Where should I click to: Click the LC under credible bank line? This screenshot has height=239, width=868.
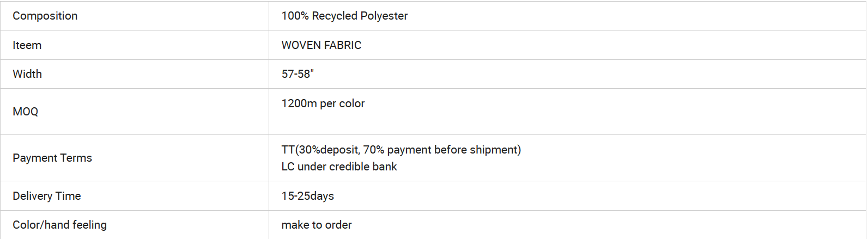click(339, 167)
